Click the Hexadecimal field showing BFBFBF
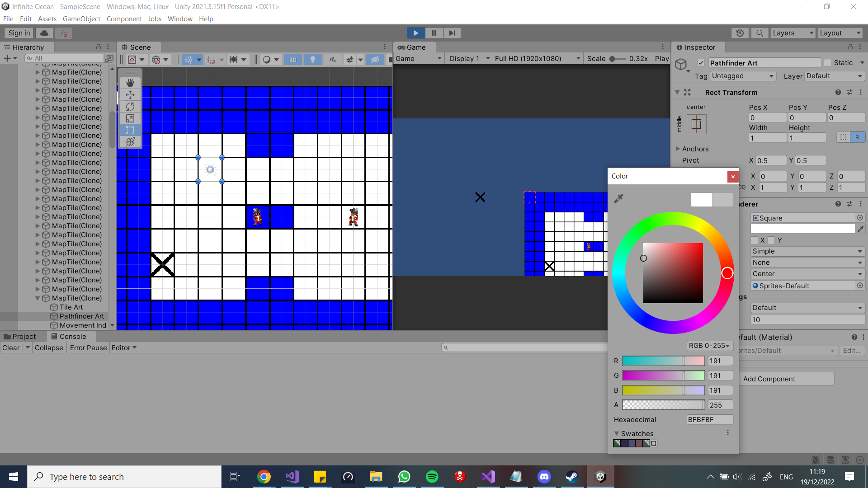The height and width of the screenshot is (488, 868). [710, 419]
